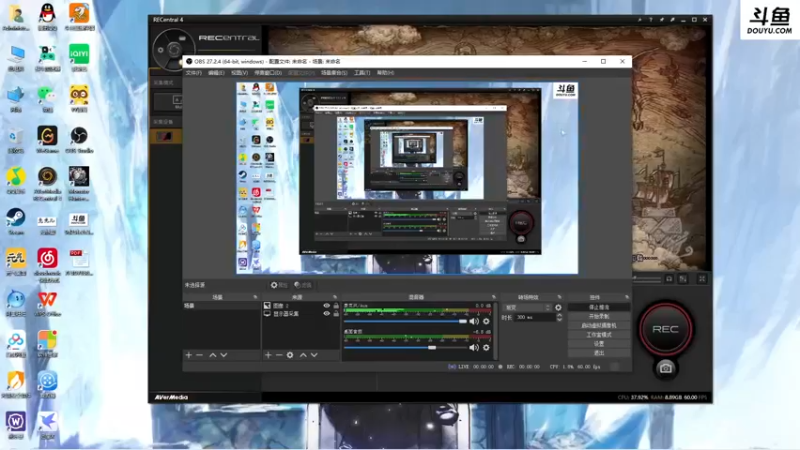Open the 视图(V) menu in OBS
800x450 pixels.
coord(239,73)
